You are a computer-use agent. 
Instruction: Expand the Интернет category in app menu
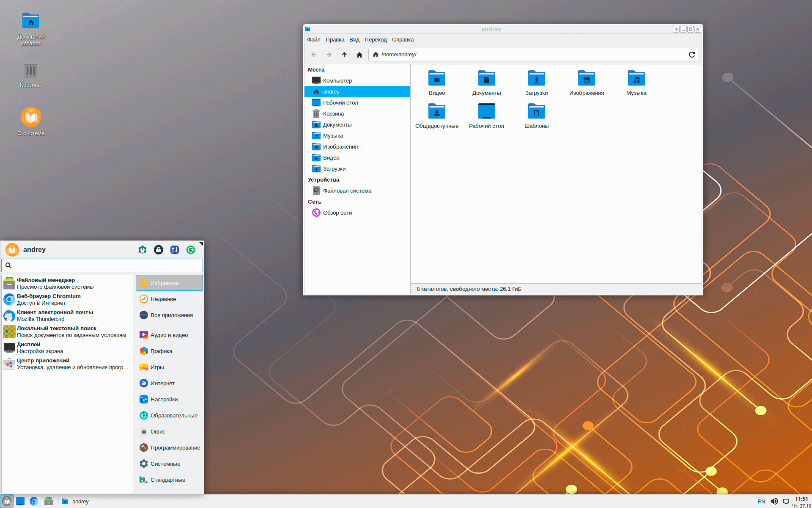(x=162, y=384)
